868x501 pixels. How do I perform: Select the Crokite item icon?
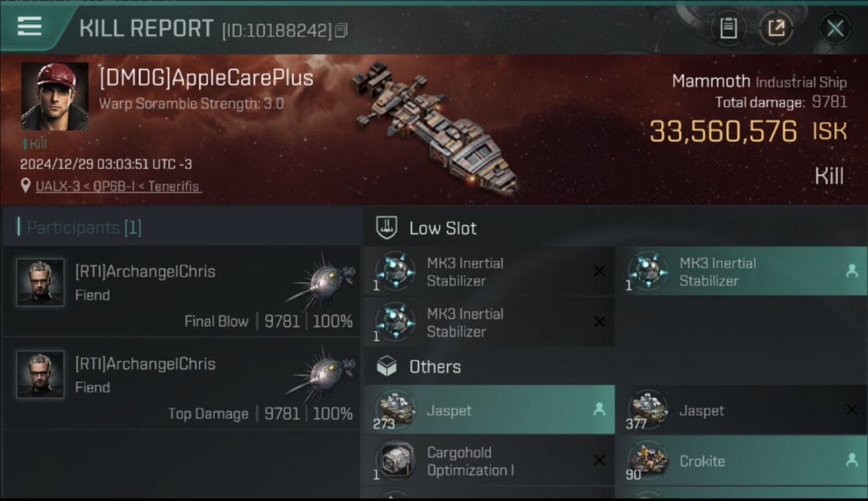pos(648,461)
